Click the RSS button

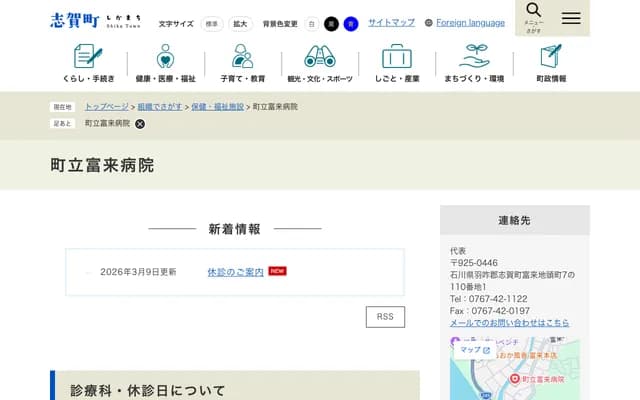385,317
